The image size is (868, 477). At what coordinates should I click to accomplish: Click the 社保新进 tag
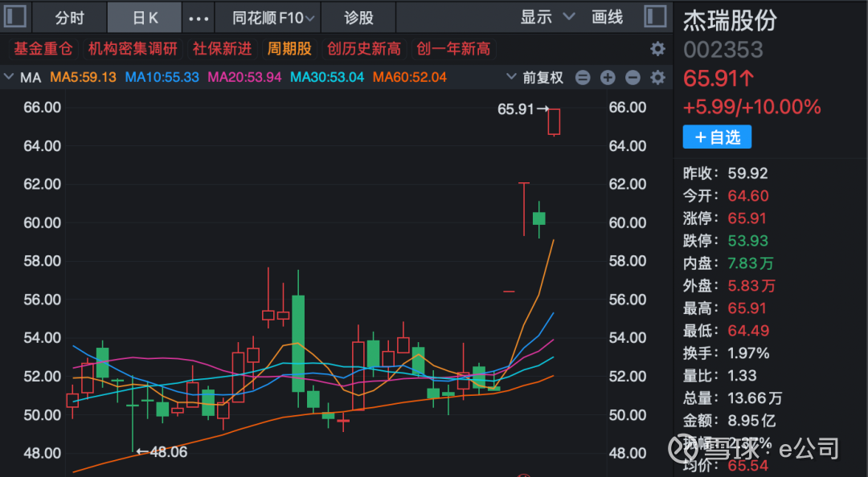222,49
